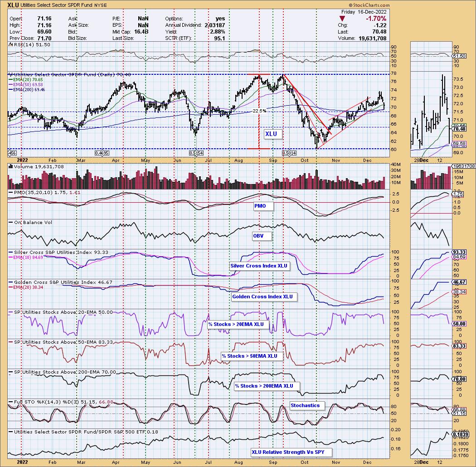Click the Silver Cross S&P Utilities Index 93.33 title
Screen dimensions: 476x467
tap(58, 253)
